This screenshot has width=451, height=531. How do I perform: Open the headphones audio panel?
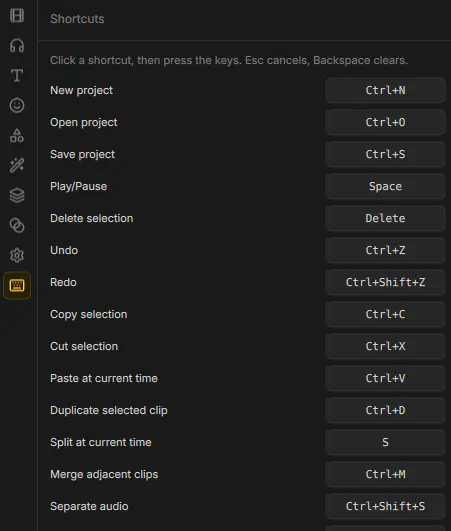click(17, 45)
